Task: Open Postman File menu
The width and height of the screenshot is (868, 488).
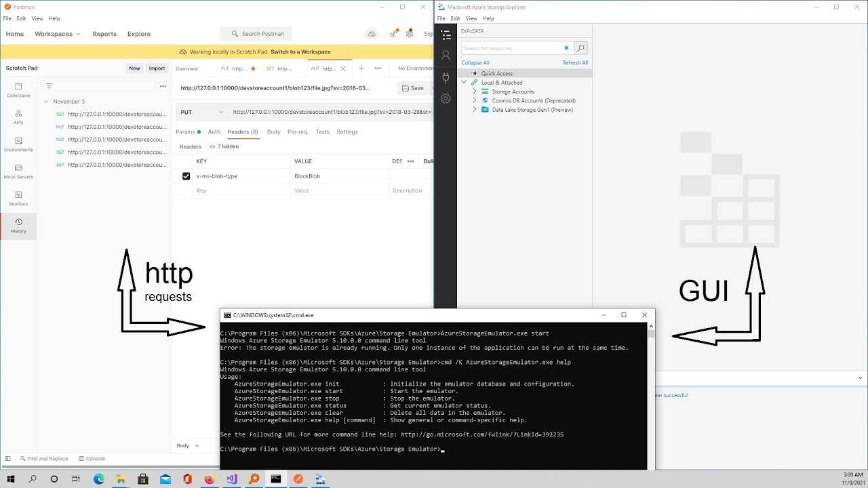Action: pyautogui.click(x=7, y=18)
